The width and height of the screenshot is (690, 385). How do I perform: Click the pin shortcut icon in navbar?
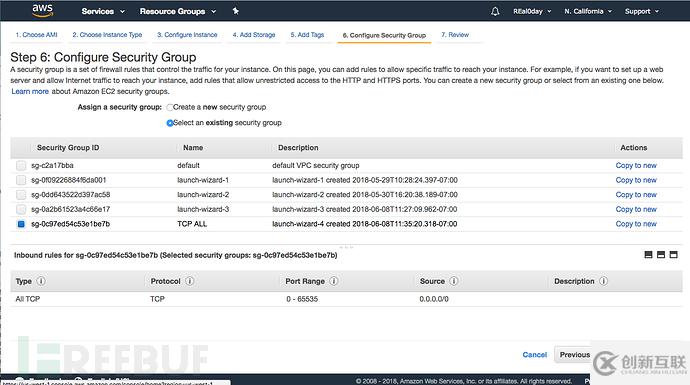[235, 11]
